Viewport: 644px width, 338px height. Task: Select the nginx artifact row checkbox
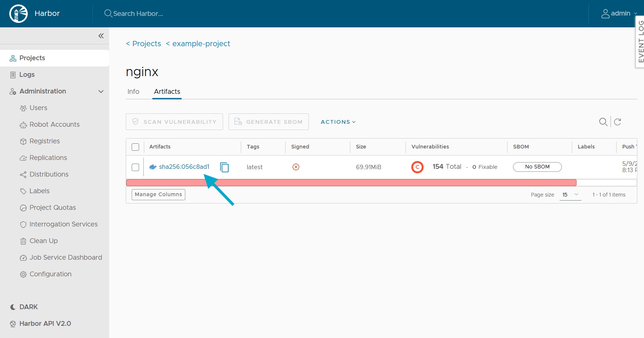[x=135, y=167]
